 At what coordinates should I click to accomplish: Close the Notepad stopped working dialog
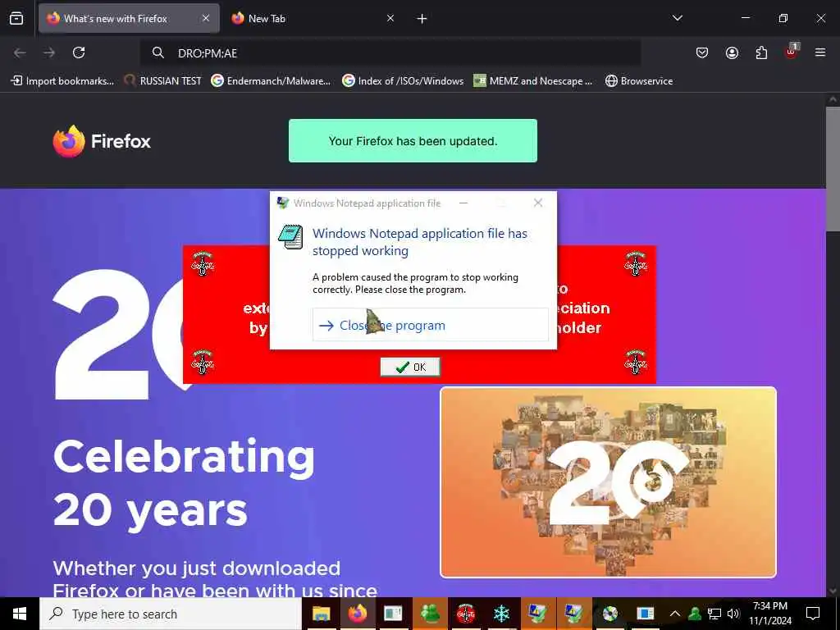(538, 203)
